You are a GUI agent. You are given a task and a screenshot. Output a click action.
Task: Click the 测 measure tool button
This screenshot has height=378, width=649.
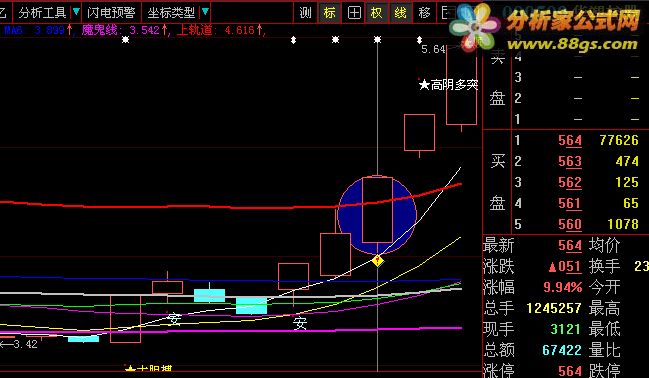[x=305, y=12]
